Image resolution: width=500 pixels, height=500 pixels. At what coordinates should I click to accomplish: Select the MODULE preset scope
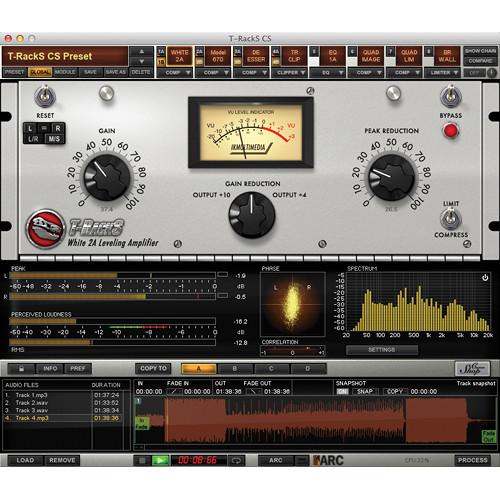coord(65,72)
